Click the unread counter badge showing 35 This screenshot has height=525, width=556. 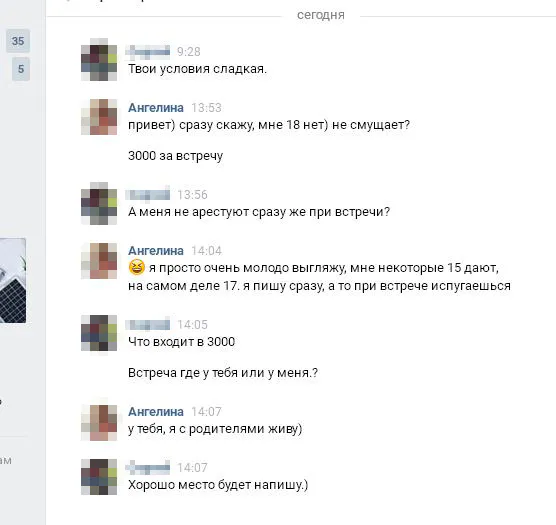(18, 41)
